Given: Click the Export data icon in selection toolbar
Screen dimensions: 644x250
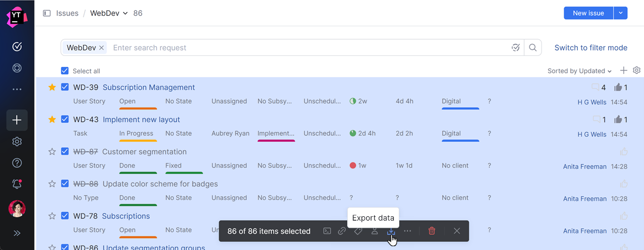Looking at the screenshot, I should (391, 231).
